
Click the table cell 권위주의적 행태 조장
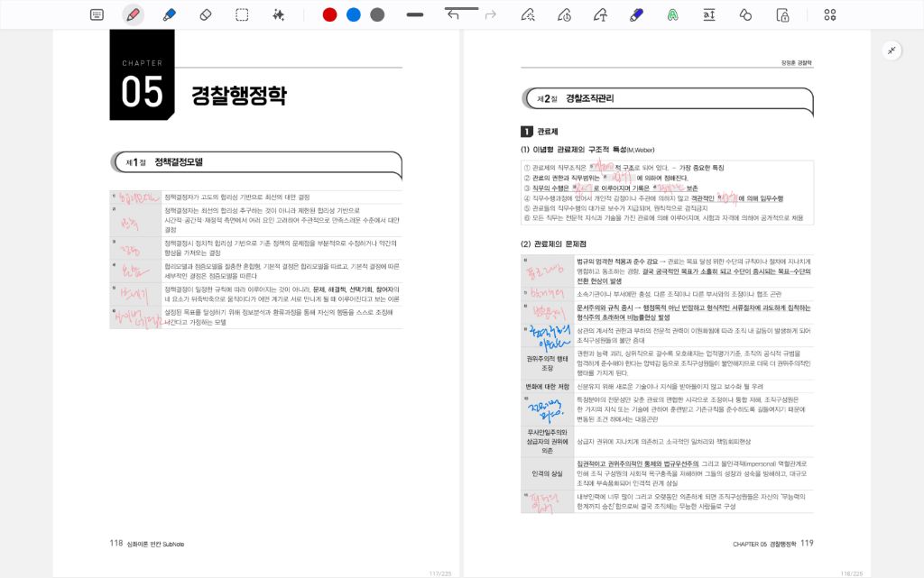(x=548, y=363)
